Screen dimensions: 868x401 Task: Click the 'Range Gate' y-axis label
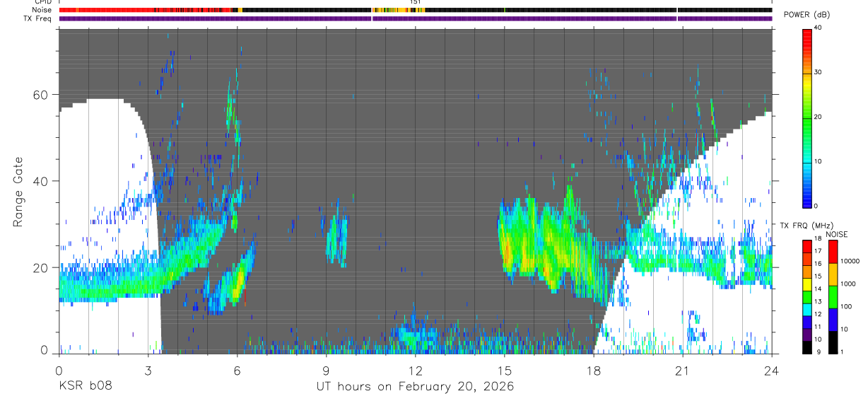[18, 192]
